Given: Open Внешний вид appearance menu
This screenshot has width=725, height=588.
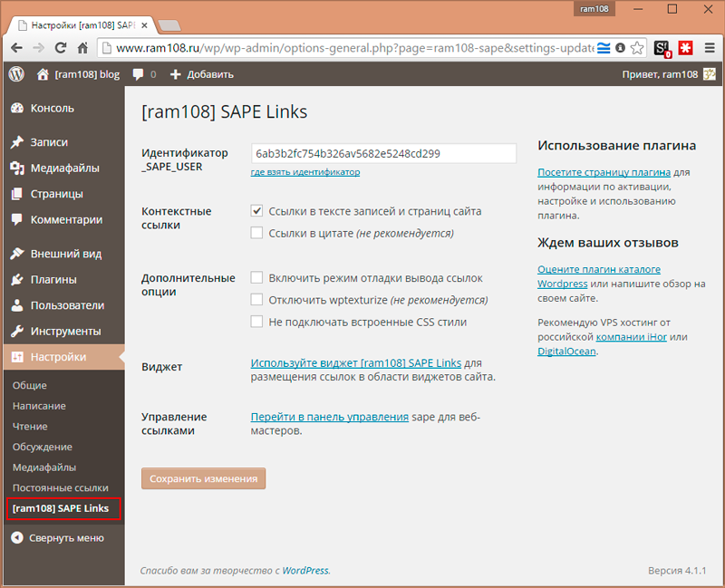Looking at the screenshot, I should point(64,254).
